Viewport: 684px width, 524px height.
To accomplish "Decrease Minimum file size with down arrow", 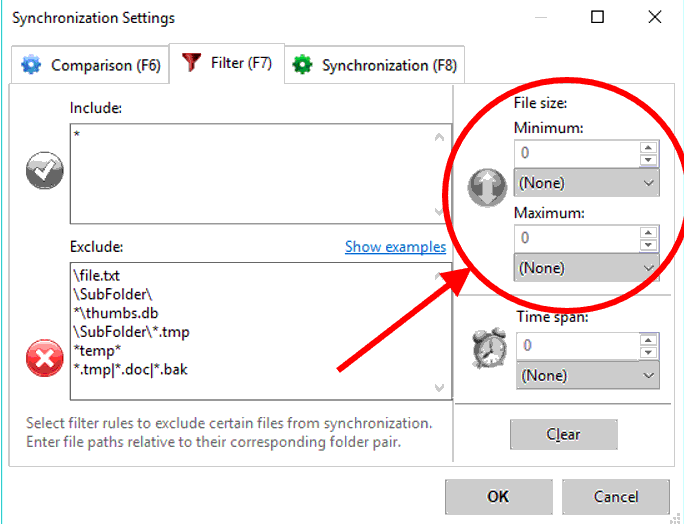I will [x=649, y=160].
